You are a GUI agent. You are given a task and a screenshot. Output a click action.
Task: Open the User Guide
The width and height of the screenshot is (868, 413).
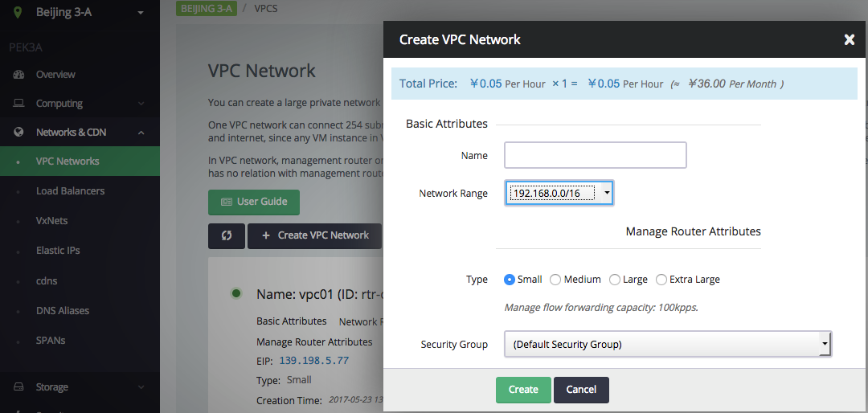click(x=253, y=202)
